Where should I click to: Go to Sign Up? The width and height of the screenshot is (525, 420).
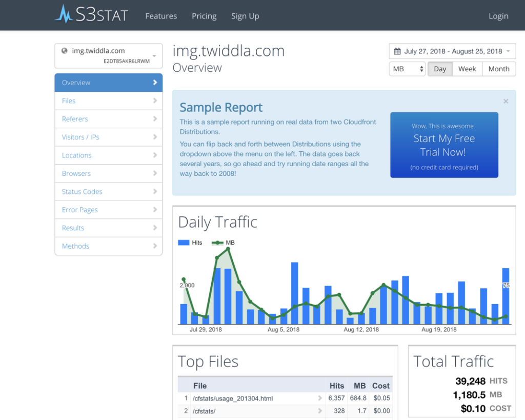(245, 16)
